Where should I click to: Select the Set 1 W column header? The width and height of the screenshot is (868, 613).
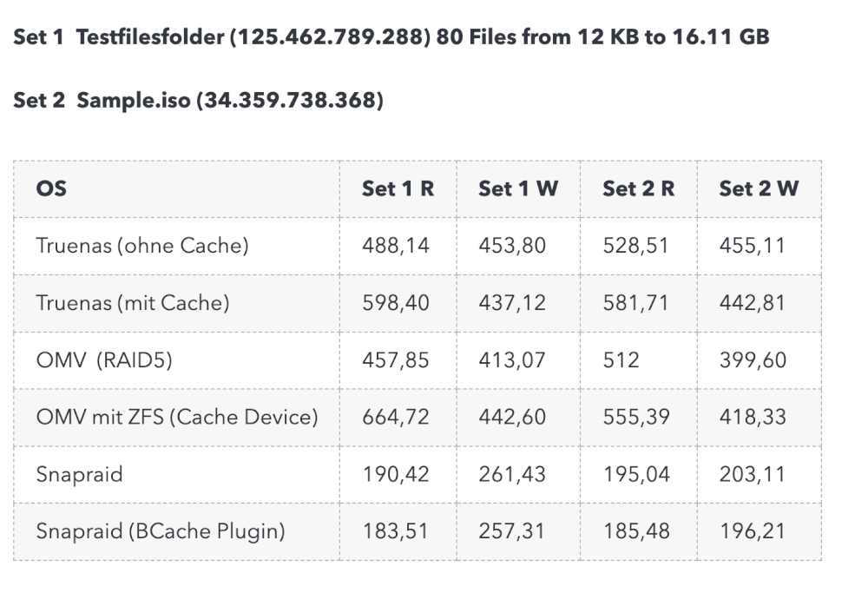[x=518, y=188]
